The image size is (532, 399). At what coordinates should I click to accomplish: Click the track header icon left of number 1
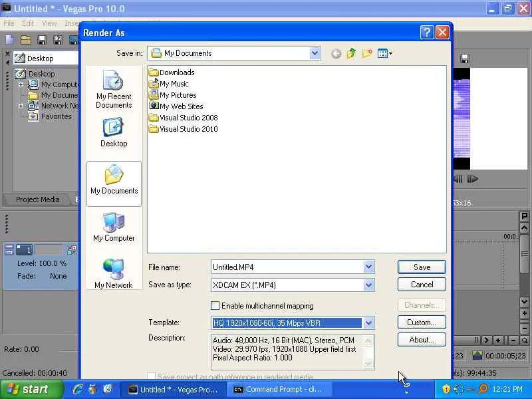point(9,250)
